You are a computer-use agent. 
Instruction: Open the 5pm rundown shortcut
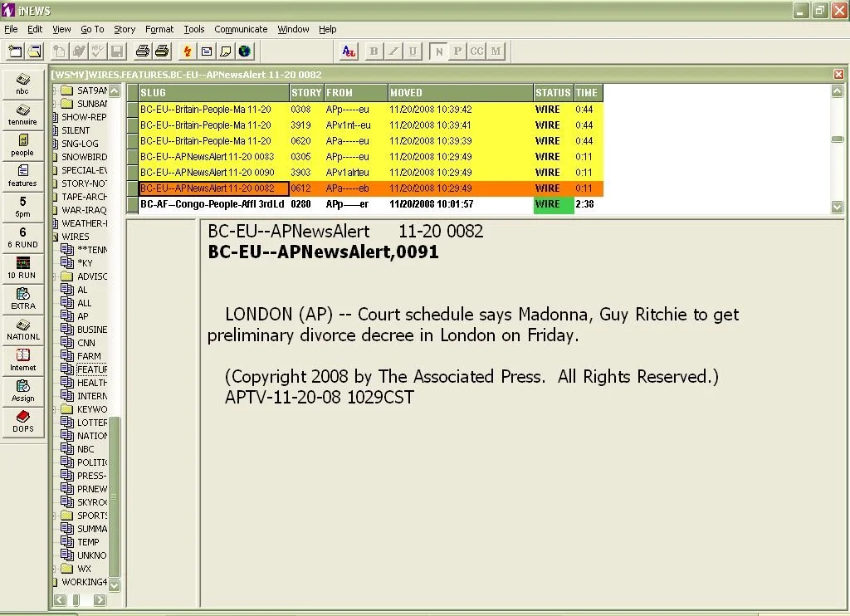pos(22,208)
